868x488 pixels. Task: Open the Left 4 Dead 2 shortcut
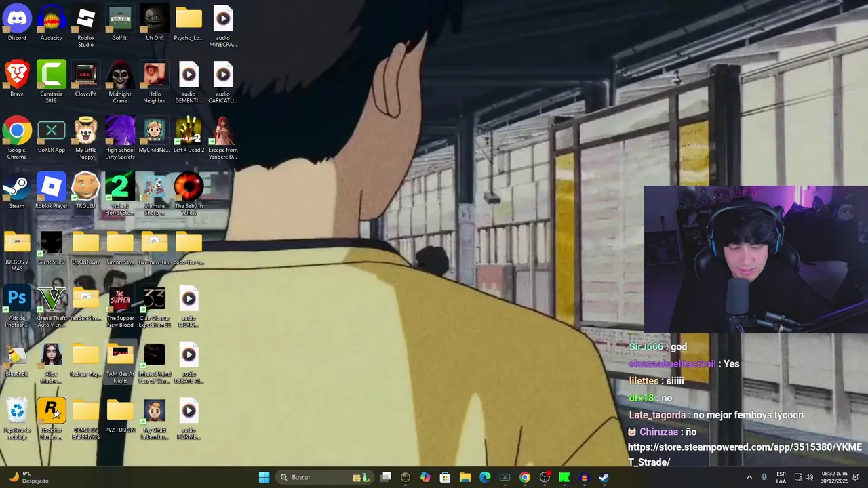(x=189, y=136)
